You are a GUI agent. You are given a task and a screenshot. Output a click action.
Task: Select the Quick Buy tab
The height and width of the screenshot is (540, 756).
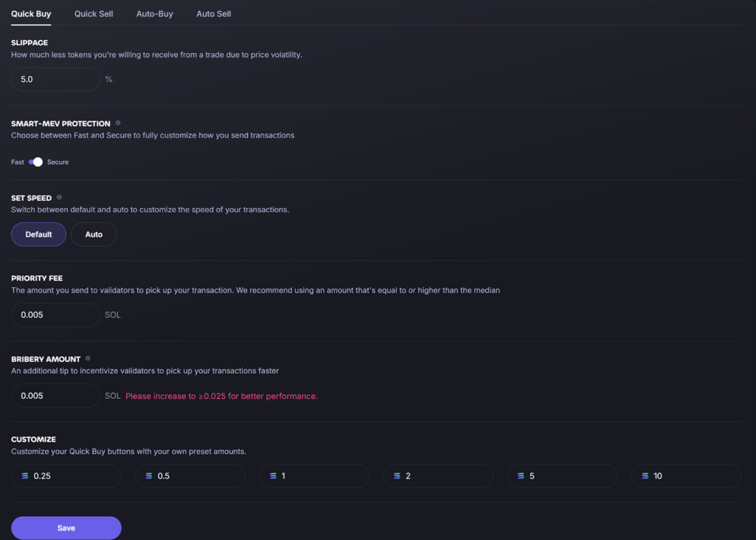point(31,14)
